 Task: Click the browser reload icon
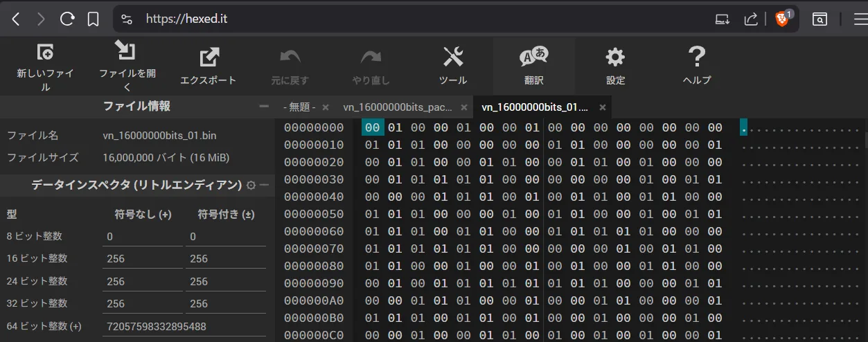pyautogui.click(x=67, y=19)
